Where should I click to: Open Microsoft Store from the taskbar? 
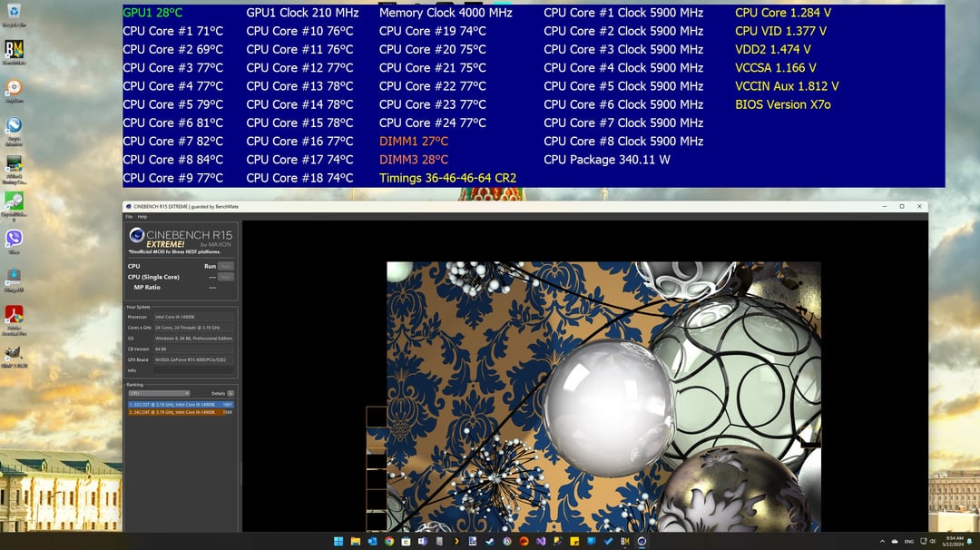click(406, 541)
